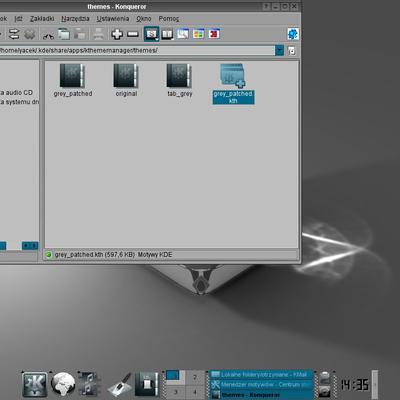Switch to themes - Konqueror taskbar entry
Image resolution: width=400 pixels, height=400 pixels.
[x=261, y=394]
